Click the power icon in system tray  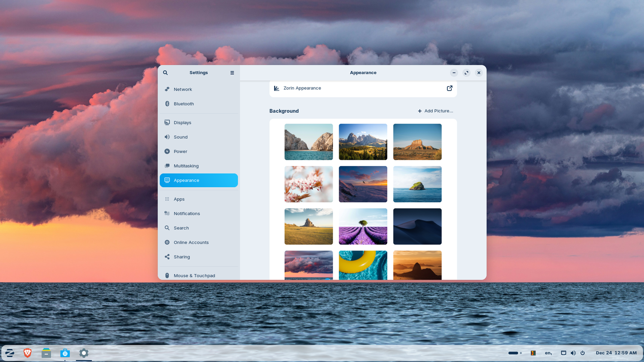pyautogui.click(x=583, y=353)
